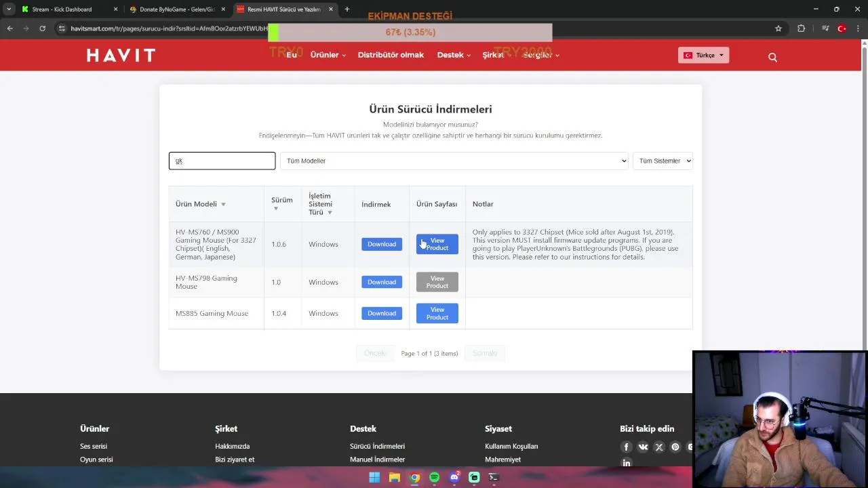Go back with the browser back arrow
The image size is (868, 488).
coord(9,28)
